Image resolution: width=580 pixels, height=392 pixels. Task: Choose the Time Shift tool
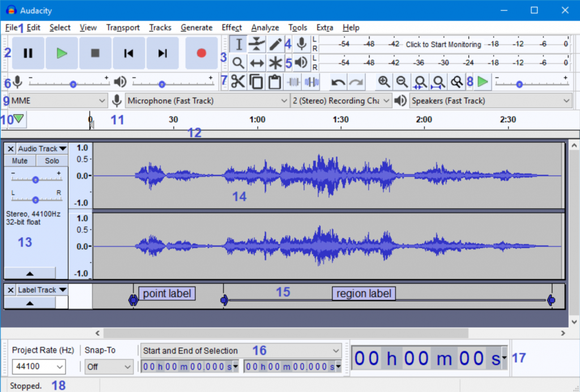[257, 63]
